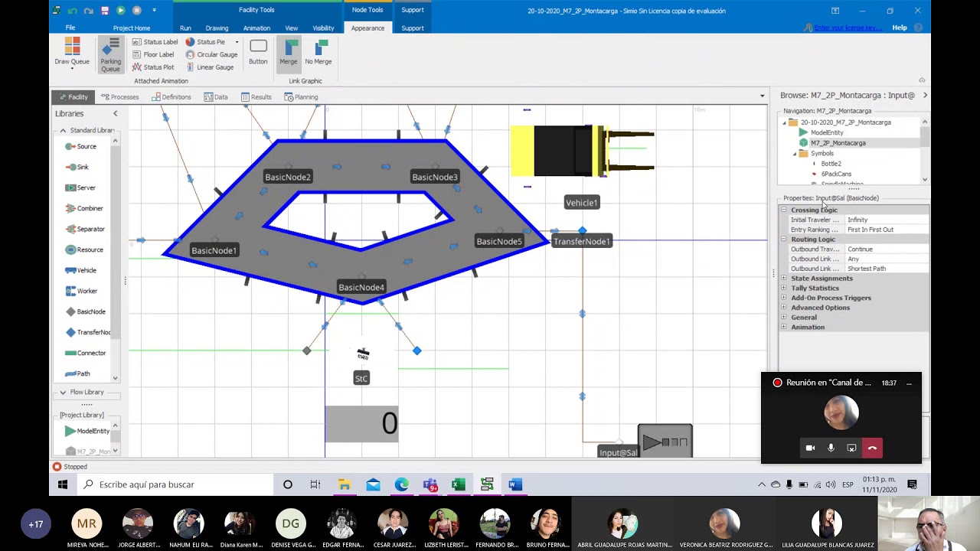Save the project via the disk icon
This screenshot has height=551, width=980.
pos(104,11)
